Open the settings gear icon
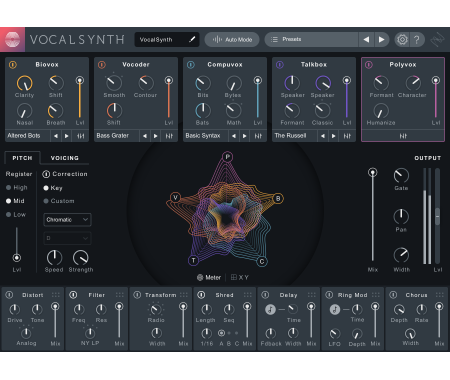The height and width of the screenshot is (380, 450). click(402, 40)
